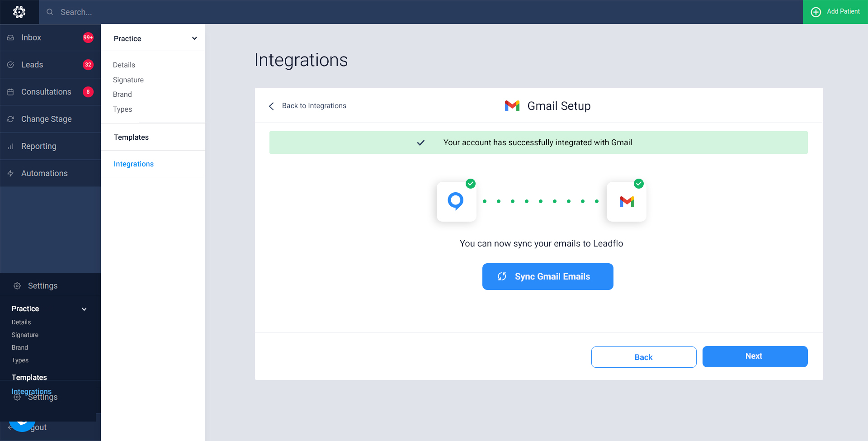The height and width of the screenshot is (441, 868).
Task: Open the Consultations sidebar item
Action: pos(50,92)
